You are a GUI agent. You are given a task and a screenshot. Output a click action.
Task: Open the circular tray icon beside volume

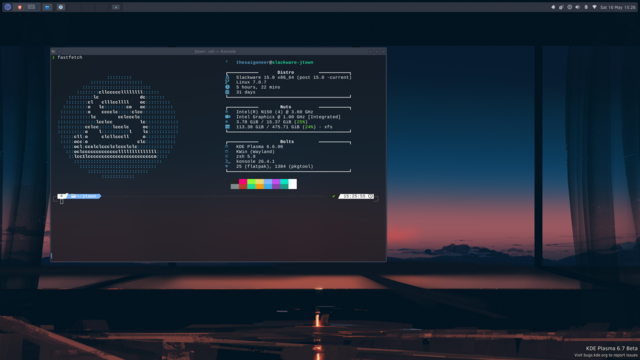point(569,7)
